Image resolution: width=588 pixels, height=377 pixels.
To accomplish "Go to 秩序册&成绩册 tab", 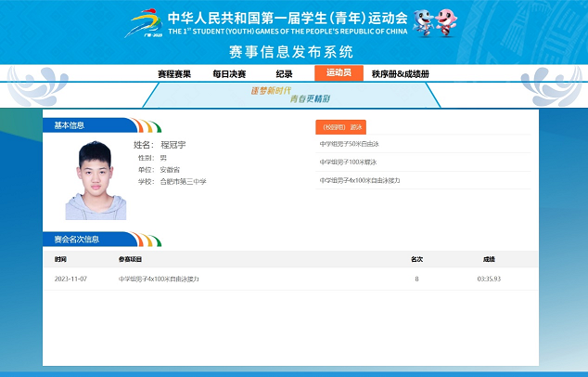I will click(x=400, y=73).
